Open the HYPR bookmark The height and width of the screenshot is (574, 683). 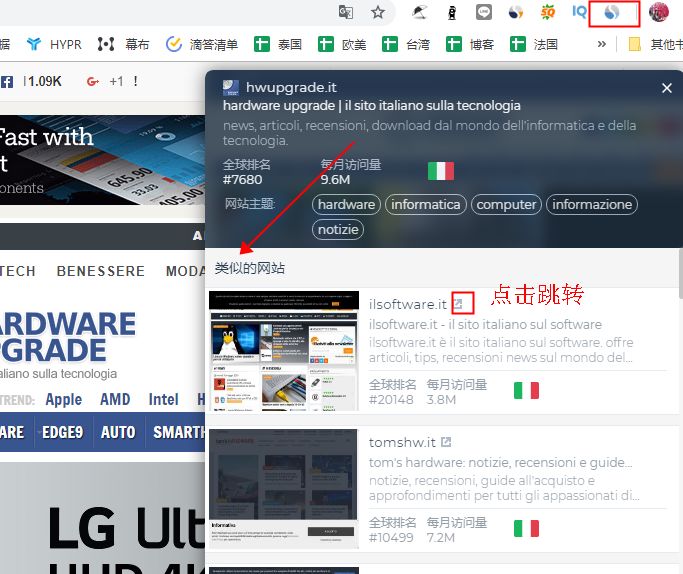tap(54, 44)
